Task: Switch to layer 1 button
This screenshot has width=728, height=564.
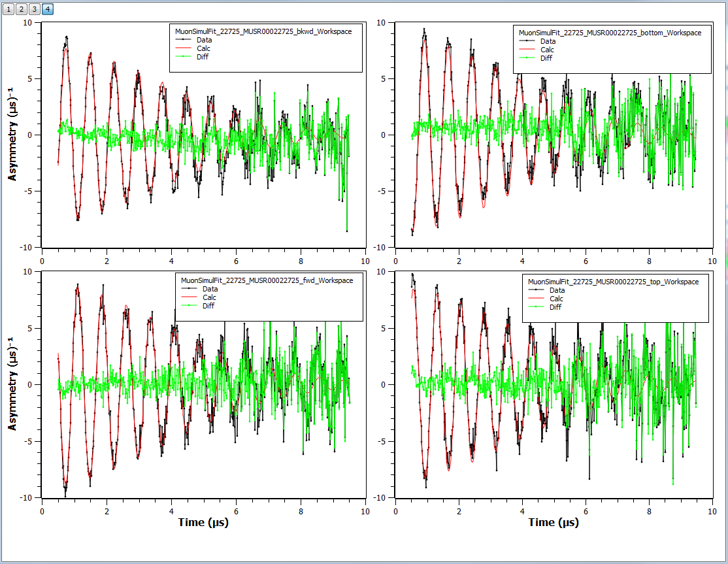Action: [x=9, y=9]
